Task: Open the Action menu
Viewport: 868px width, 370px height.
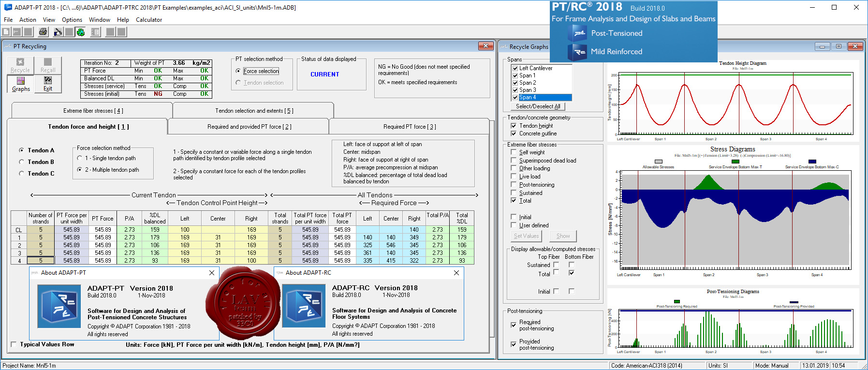Action: click(28, 20)
